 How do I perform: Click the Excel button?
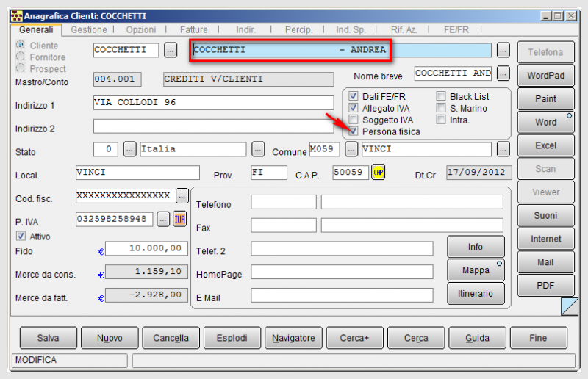[x=546, y=145]
